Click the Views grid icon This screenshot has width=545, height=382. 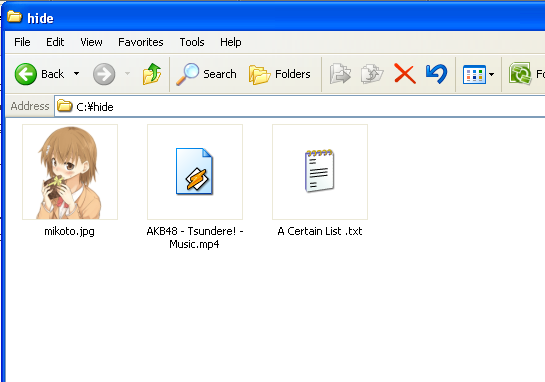coord(474,74)
